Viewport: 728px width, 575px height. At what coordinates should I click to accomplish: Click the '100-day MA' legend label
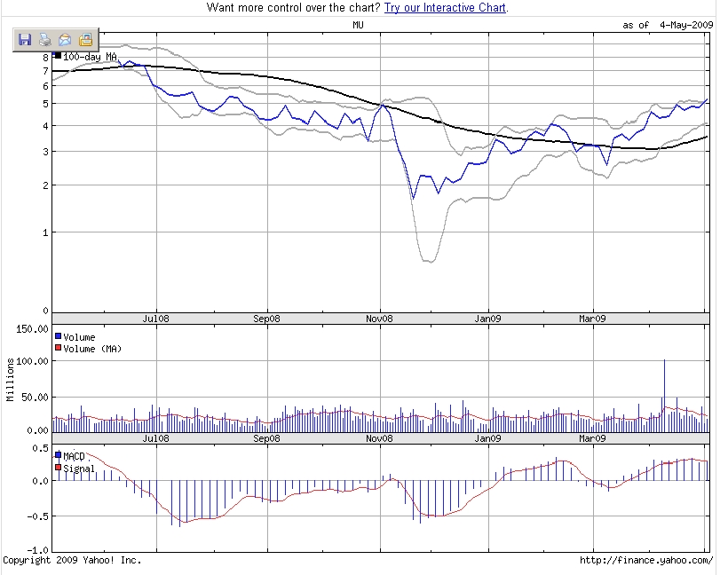coord(90,57)
